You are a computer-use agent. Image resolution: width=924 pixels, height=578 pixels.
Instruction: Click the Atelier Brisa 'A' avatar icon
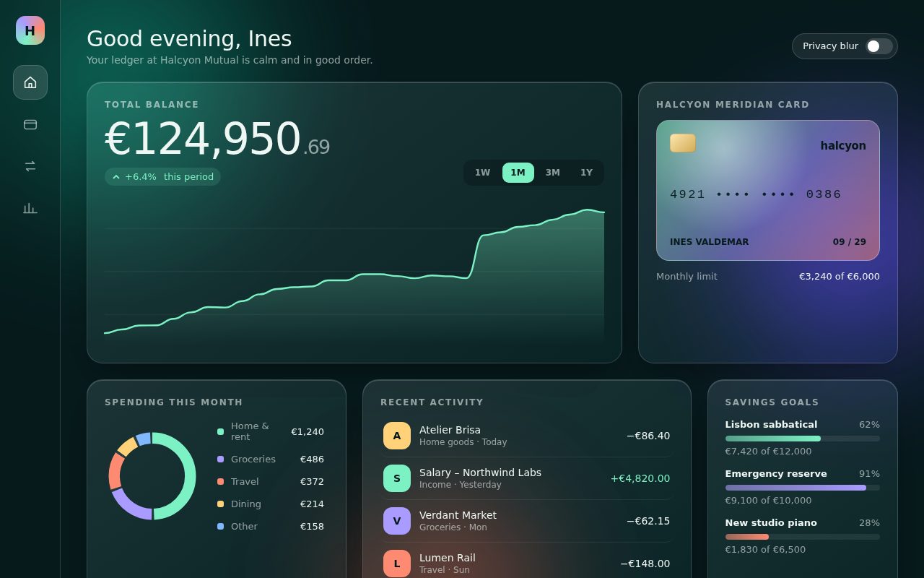397,436
